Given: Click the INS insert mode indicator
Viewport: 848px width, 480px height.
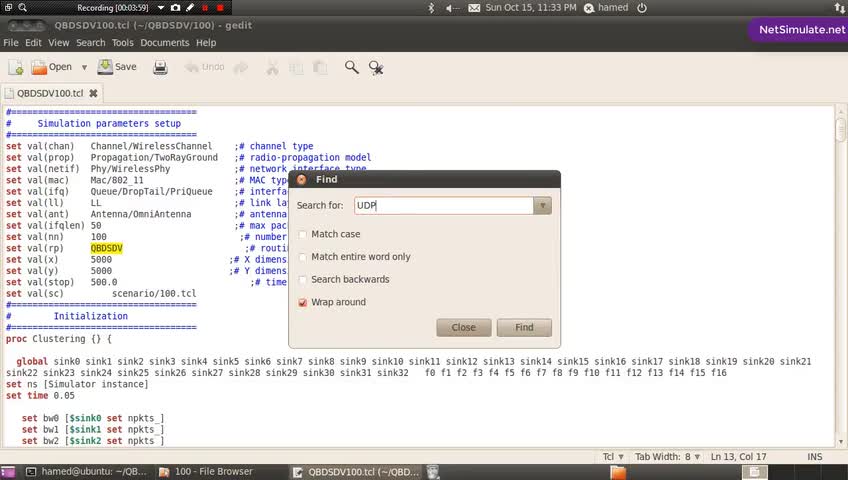Looking at the screenshot, I should point(814,457).
